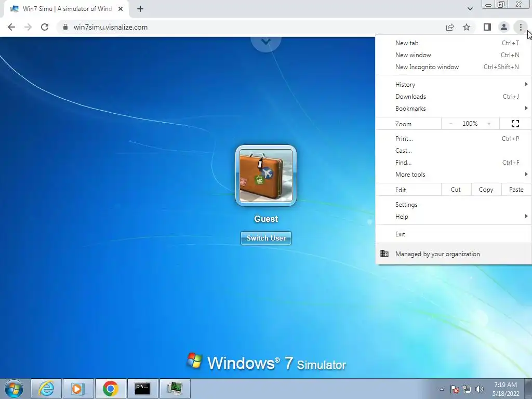
Task: Click Paste in the Edit row
Action: 516,190
